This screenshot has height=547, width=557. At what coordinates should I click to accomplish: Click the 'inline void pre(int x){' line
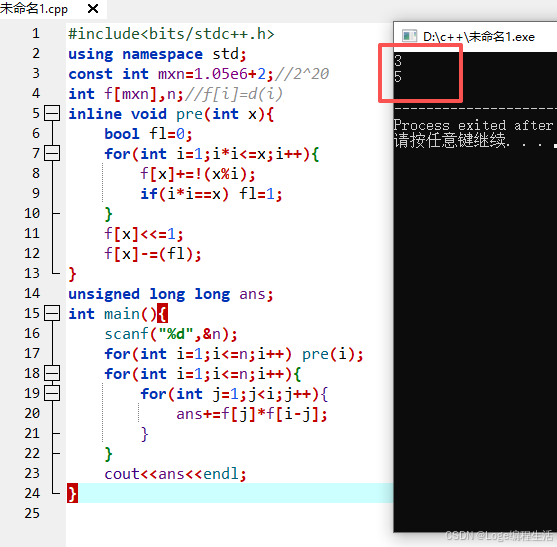171,114
